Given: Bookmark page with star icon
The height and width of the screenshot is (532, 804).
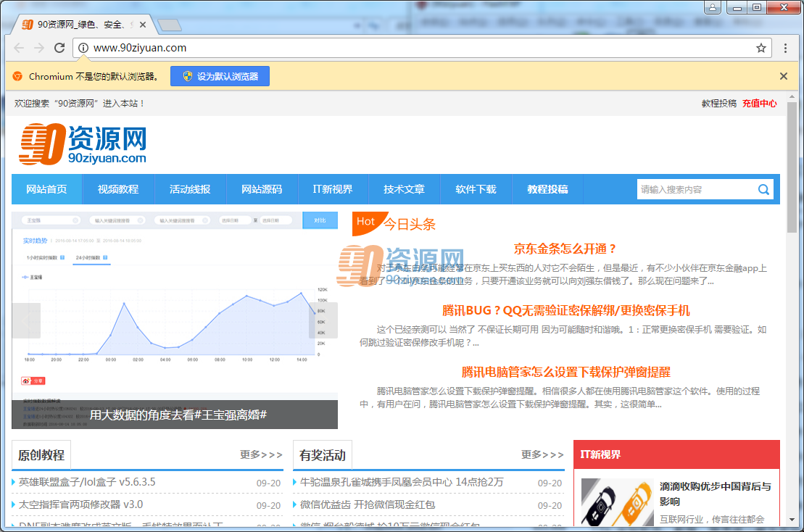Looking at the screenshot, I should (x=761, y=48).
